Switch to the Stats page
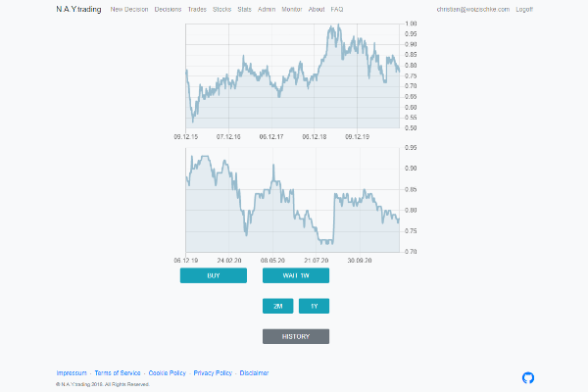 point(244,9)
